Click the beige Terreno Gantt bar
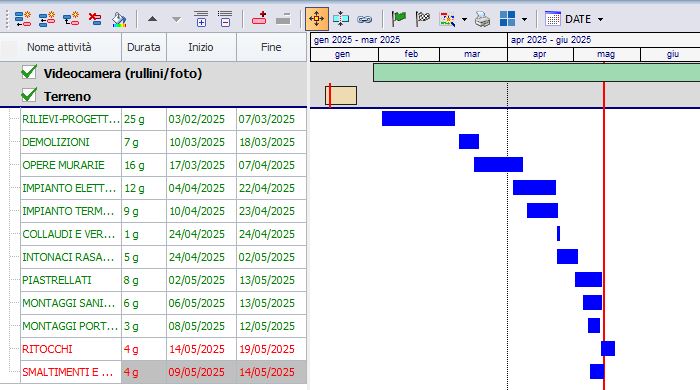The height and width of the screenshot is (390, 700). point(341,95)
